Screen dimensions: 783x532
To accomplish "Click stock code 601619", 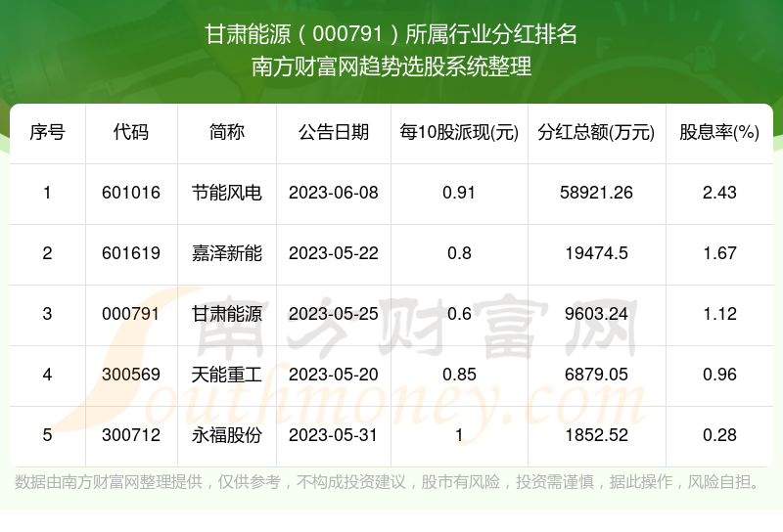I will pos(130,253).
